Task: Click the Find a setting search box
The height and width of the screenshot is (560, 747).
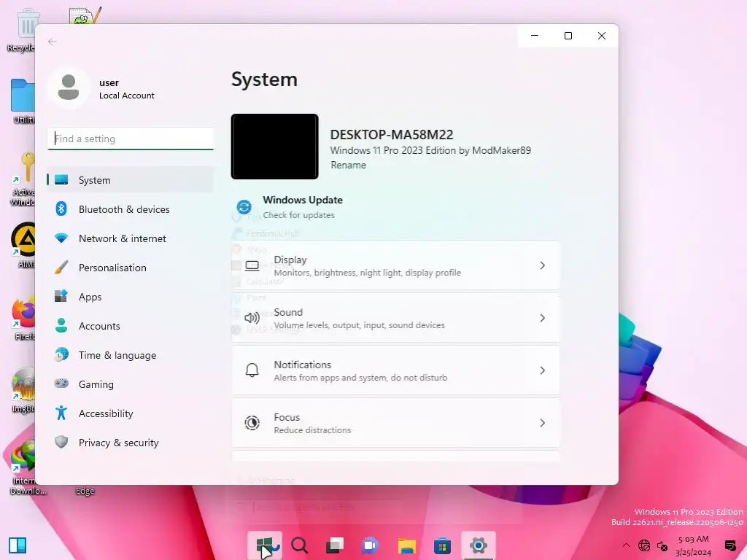Action: pos(130,139)
